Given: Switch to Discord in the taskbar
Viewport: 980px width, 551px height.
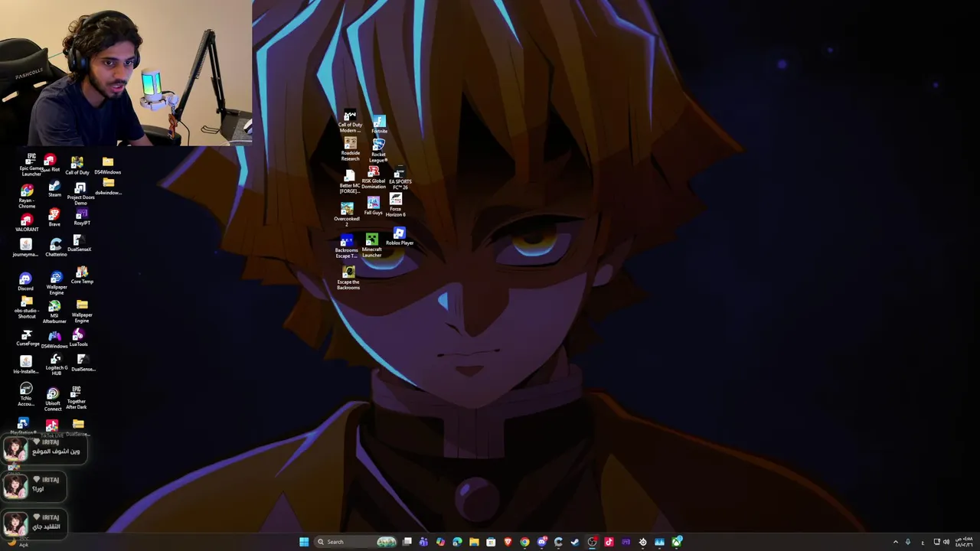Looking at the screenshot, I should click(x=542, y=542).
